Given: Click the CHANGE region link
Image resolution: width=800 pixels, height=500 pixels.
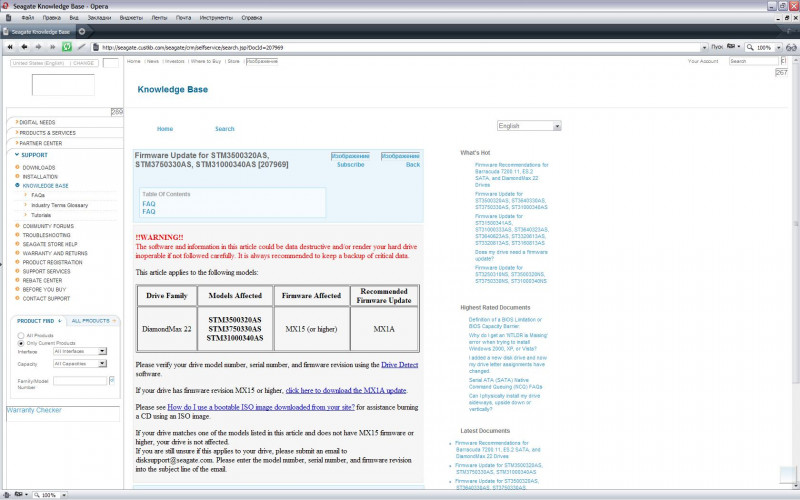Looking at the screenshot, I should click(x=83, y=63).
